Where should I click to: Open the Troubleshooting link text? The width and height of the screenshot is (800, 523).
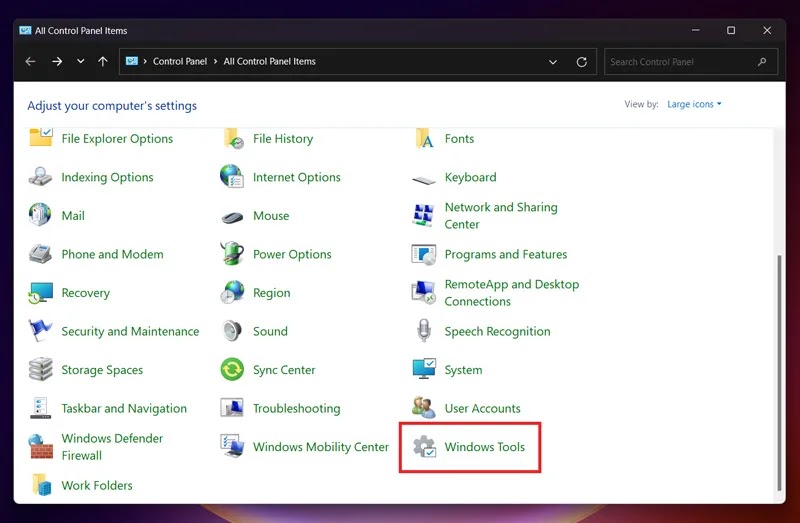tap(296, 408)
